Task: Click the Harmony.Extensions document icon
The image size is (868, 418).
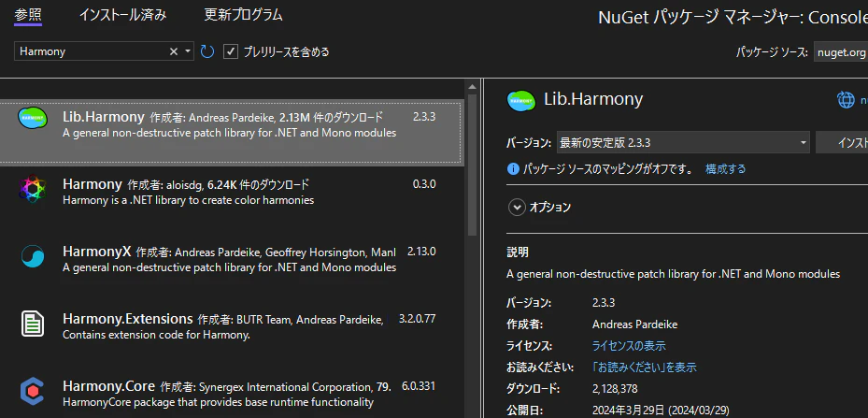Action: click(x=33, y=324)
